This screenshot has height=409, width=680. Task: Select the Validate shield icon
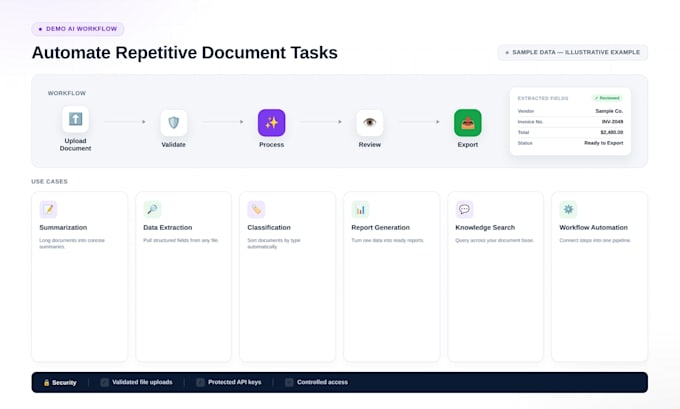[173, 123]
